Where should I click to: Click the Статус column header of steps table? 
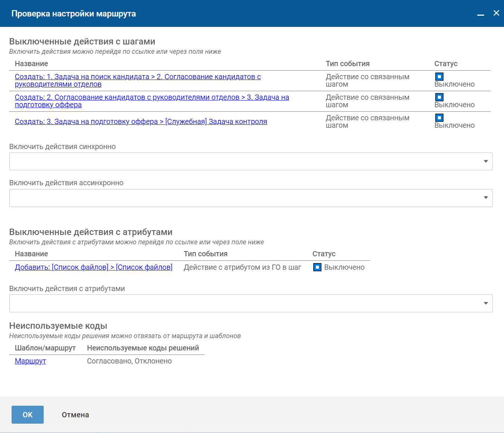[x=446, y=64]
